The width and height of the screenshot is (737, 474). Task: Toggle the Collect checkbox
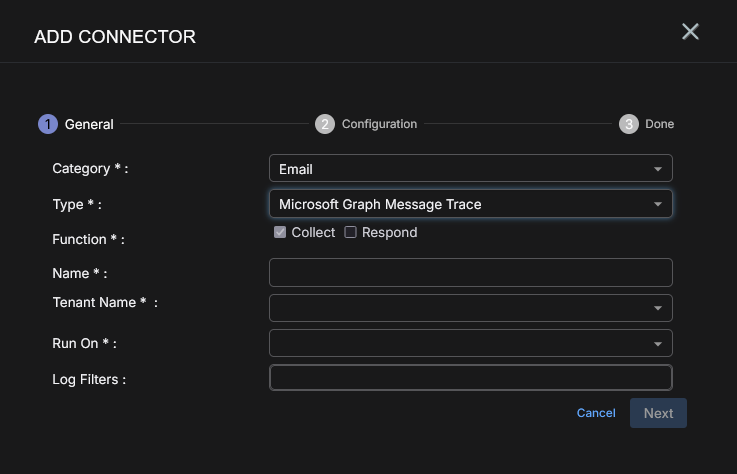tap(280, 232)
